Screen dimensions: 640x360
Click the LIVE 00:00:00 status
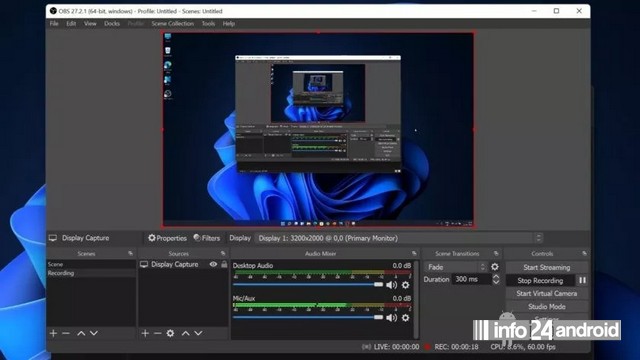[396, 347]
